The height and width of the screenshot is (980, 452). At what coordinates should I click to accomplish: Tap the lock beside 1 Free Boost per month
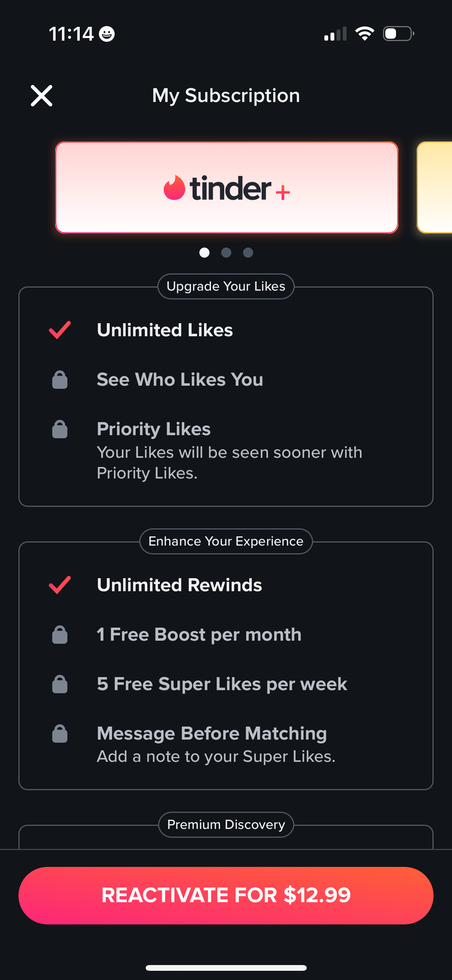(x=60, y=635)
